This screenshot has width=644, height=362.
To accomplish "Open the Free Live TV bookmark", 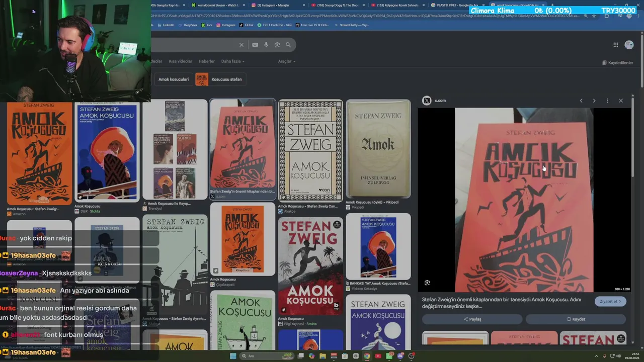I will 312,25.
